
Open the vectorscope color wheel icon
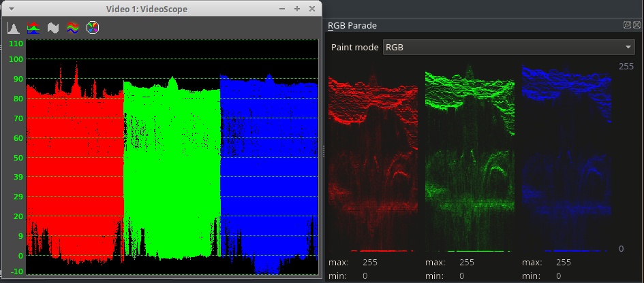coord(94,28)
